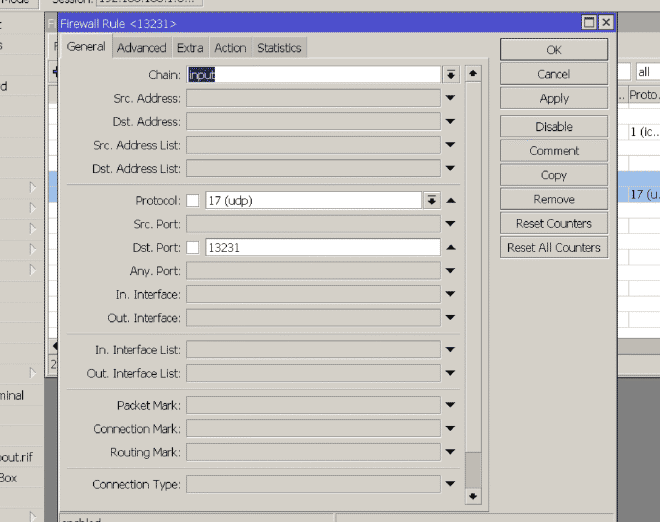Click the OK button
The width and height of the screenshot is (660, 522).
click(554, 50)
